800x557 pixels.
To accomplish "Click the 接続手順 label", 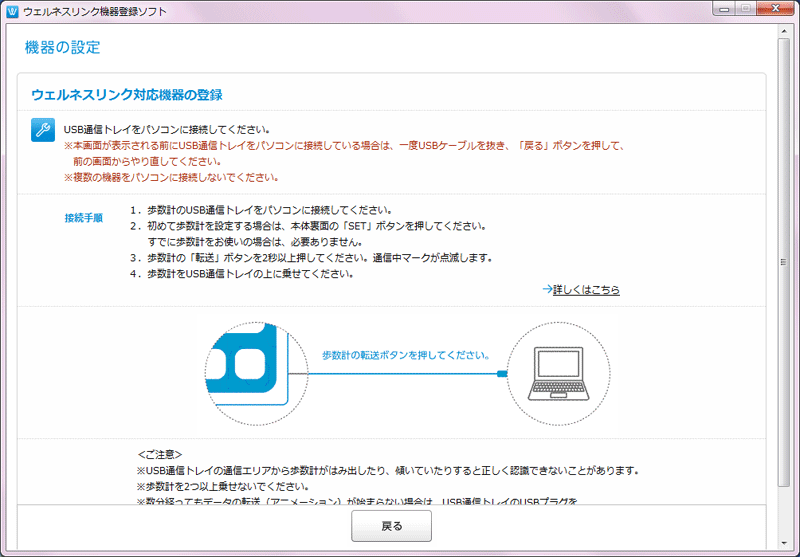I will point(84,218).
